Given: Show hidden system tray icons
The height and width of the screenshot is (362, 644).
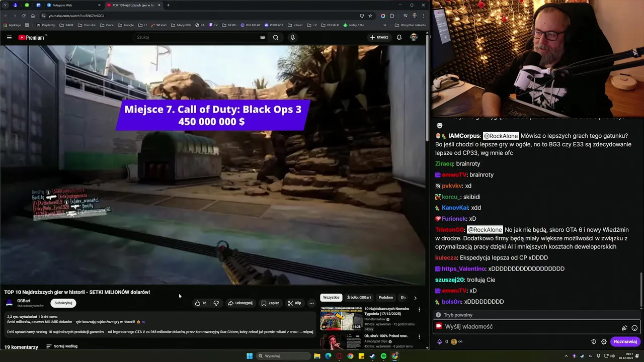Looking at the screenshot, I should point(567,356).
